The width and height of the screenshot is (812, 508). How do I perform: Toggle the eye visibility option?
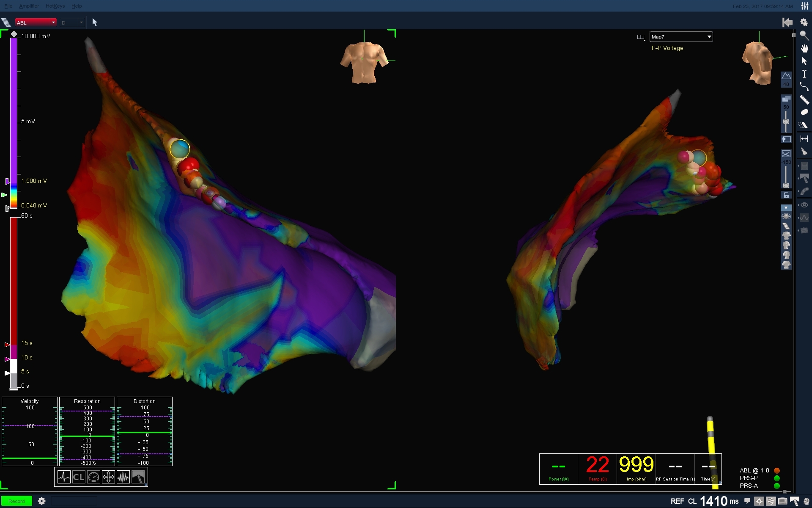pos(804,205)
